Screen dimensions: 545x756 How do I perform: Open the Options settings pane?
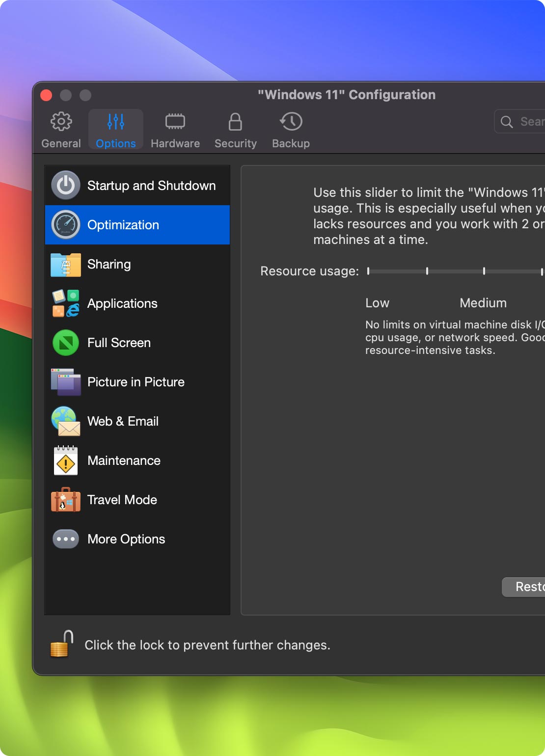pyautogui.click(x=115, y=129)
